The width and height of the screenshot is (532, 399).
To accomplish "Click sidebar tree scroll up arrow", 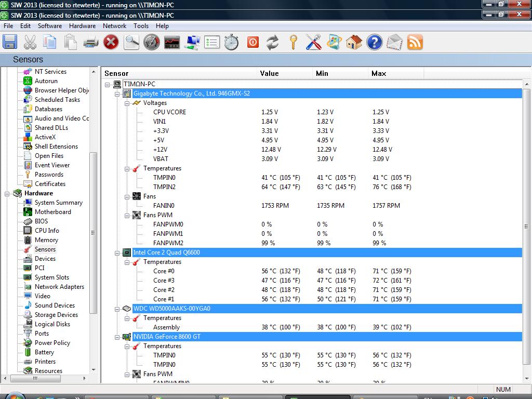I will (94, 72).
